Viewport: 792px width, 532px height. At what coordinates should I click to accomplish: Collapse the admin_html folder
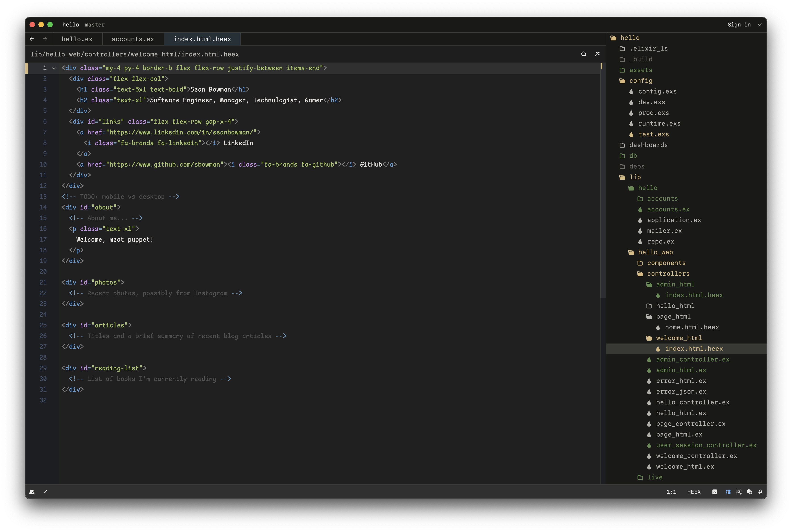click(x=687, y=284)
